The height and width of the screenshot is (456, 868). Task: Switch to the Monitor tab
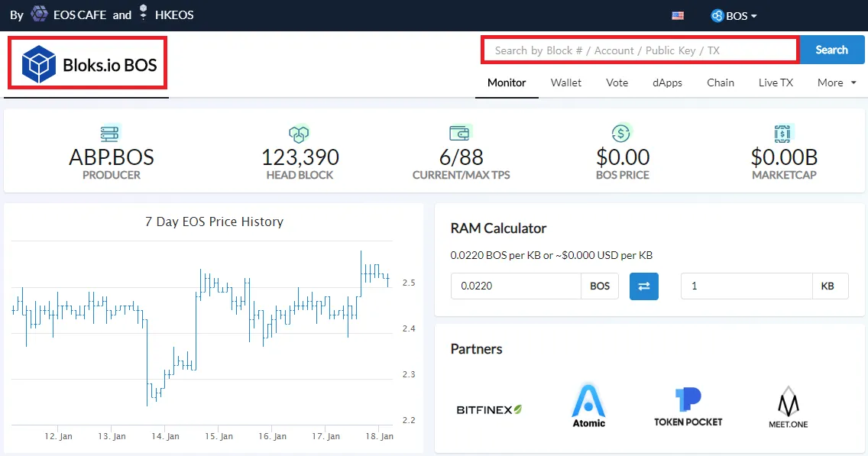point(507,82)
